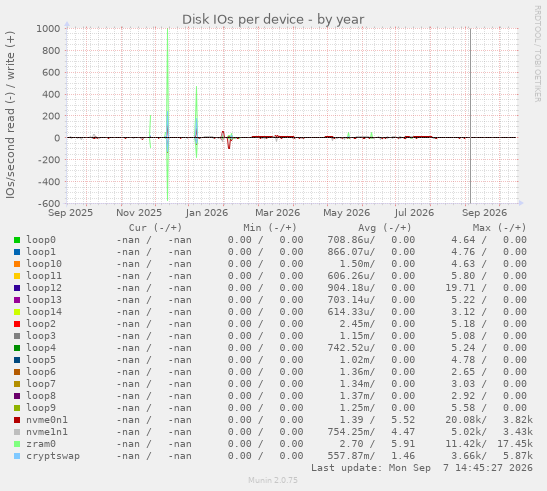The height and width of the screenshot is (491, 547).
Task: Select the loop2 legend label
Action: coord(41,324)
